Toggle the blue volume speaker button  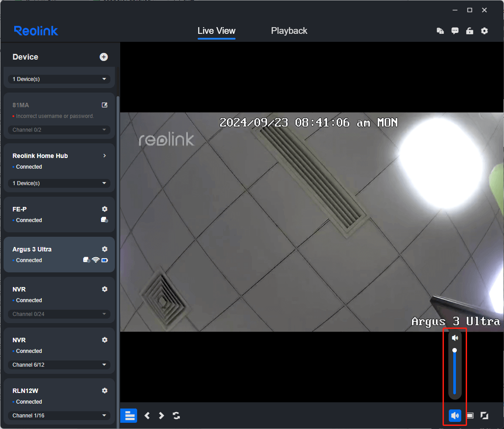[x=455, y=416]
